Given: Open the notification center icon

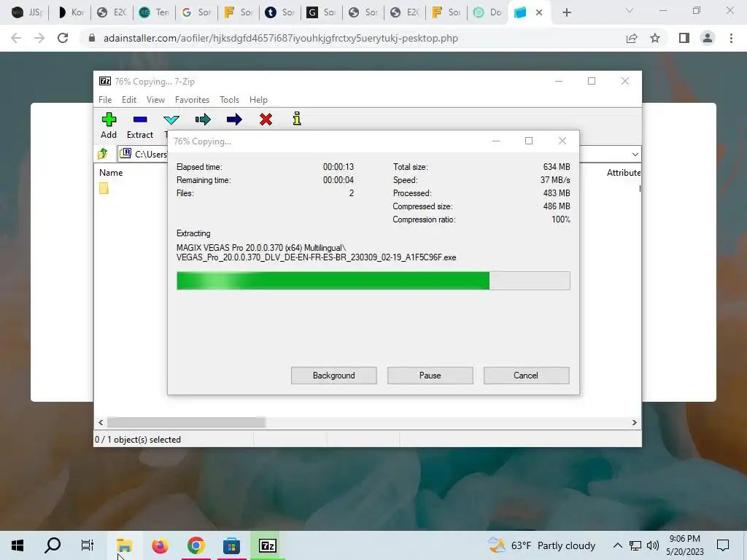Looking at the screenshot, I should click(x=723, y=545).
